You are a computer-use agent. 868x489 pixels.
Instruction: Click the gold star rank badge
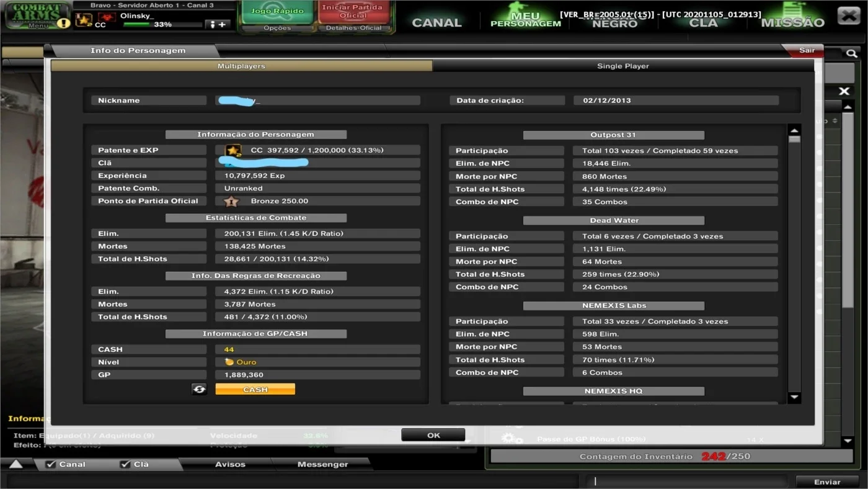[233, 150]
